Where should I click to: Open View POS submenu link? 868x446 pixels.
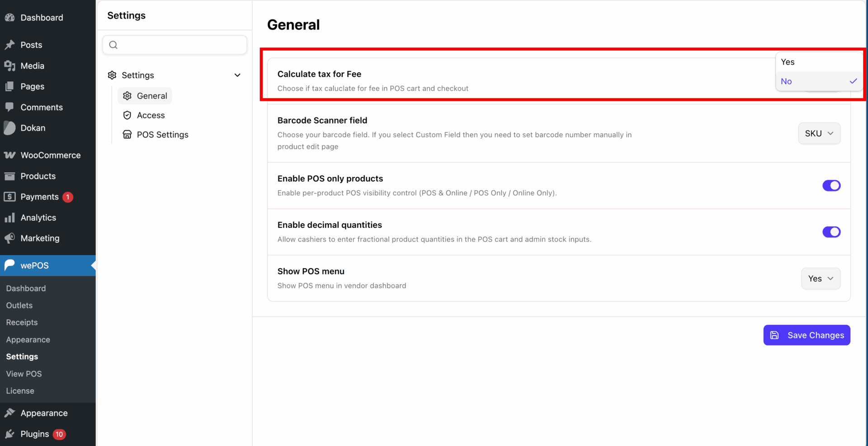(x=24, y=374)
